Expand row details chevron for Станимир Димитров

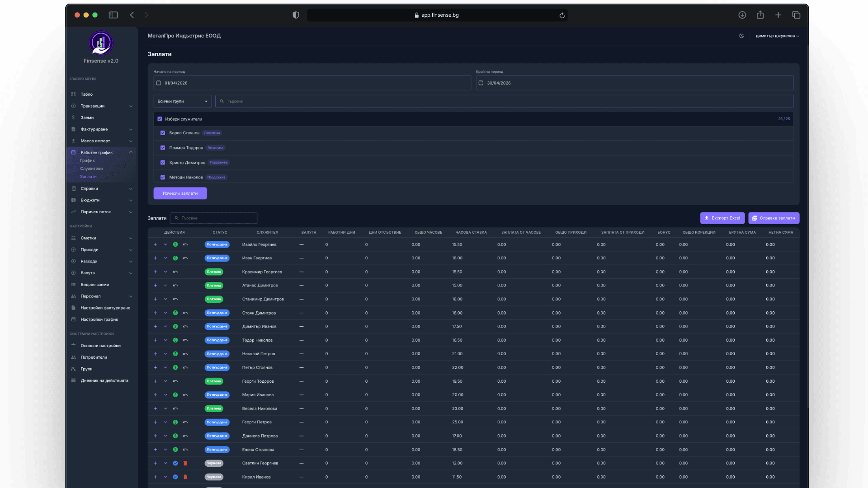pyautogui.click(x=165, y=299)
